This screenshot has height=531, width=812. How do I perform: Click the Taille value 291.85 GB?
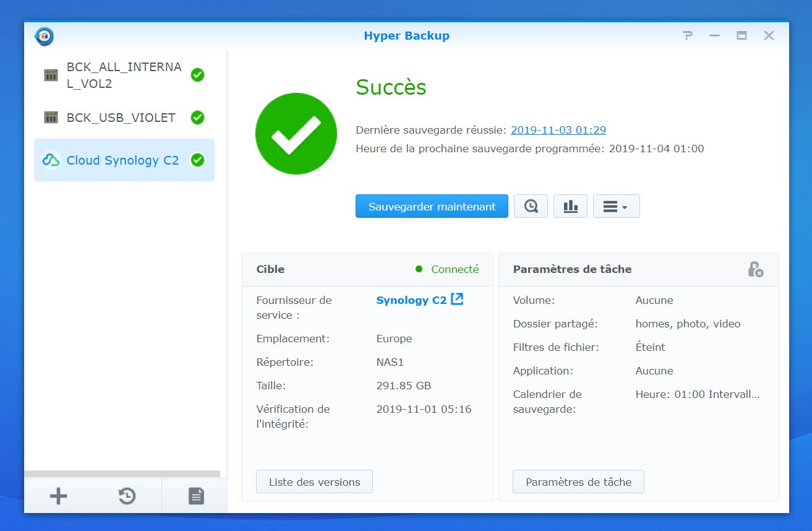403,386
